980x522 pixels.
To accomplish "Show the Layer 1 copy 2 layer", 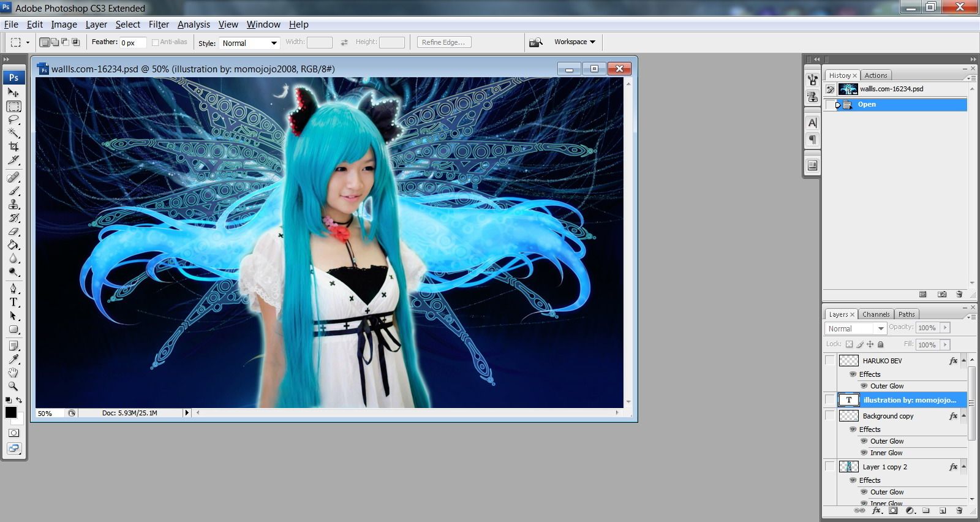I will tap(830, 466).
